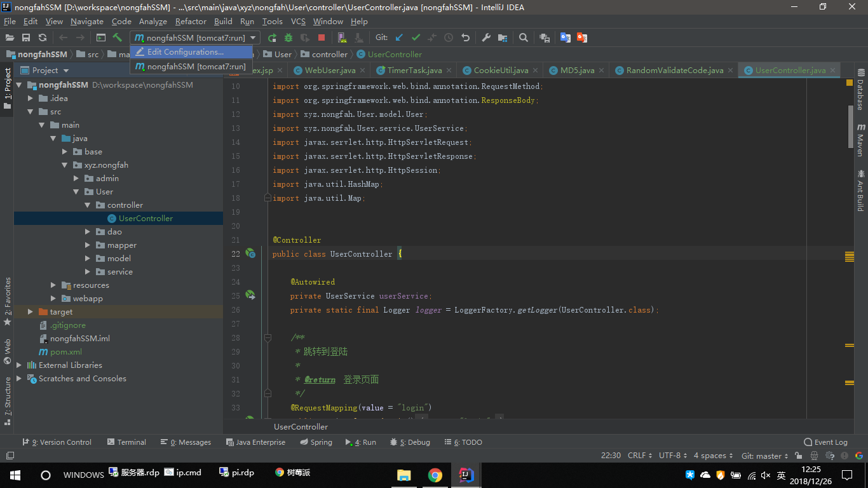Click the Git Update Project blue arrow
The width and height of the screenshot is (868, 488).
pyautogui.click(x=399, y=37)
